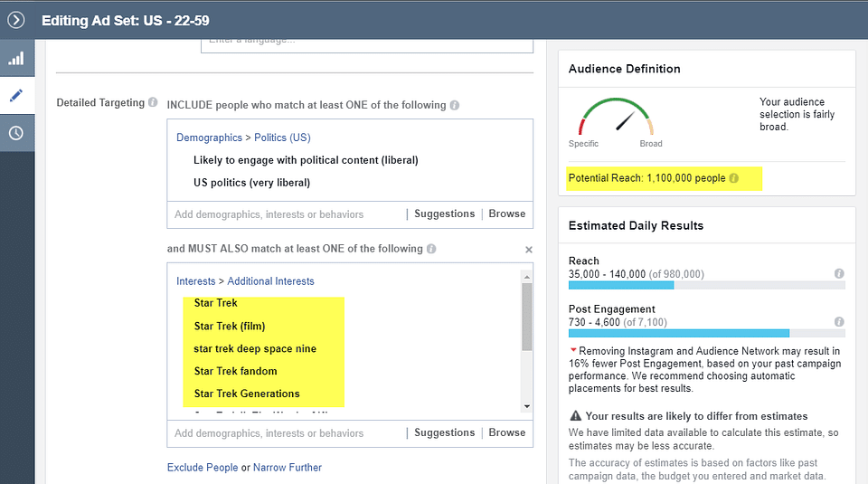Open Suggestions in the must-also-match box
868x484 pixels.
click(x=445, y=432)
